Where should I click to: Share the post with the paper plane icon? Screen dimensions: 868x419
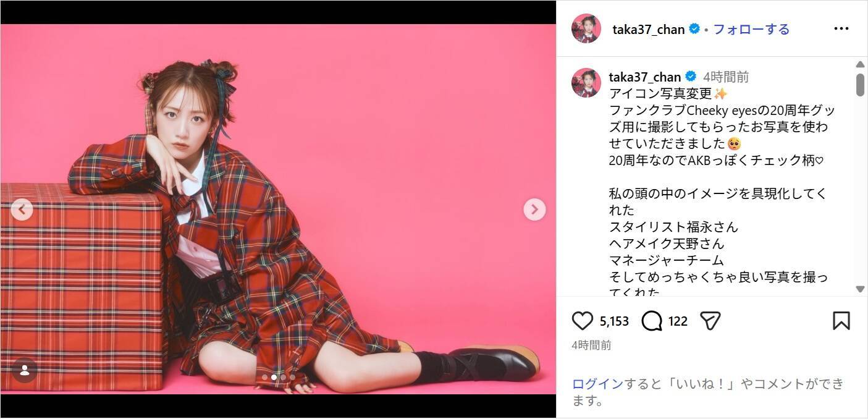[710, 321]
